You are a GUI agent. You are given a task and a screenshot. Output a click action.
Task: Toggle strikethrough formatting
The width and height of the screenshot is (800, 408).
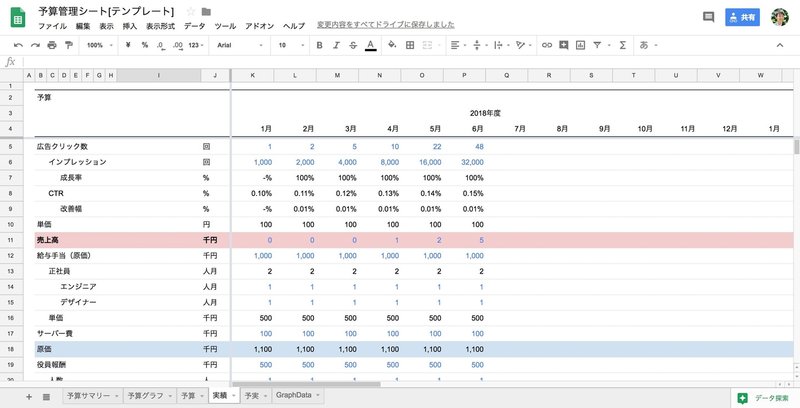[x=353, y=45]
